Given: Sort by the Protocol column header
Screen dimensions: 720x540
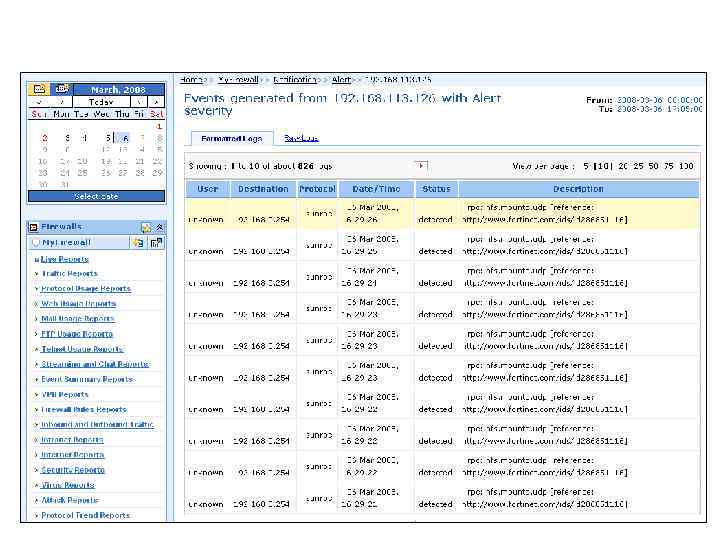Looking at the screenshot, I should [317, 189].
